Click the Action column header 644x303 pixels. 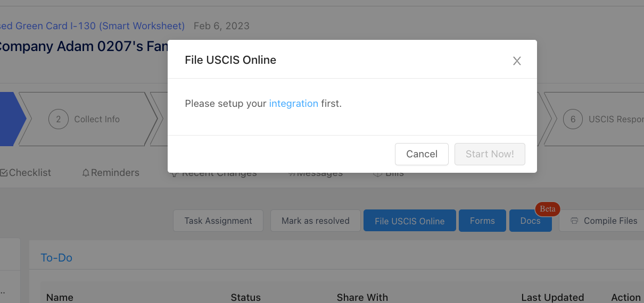point(626,298)
